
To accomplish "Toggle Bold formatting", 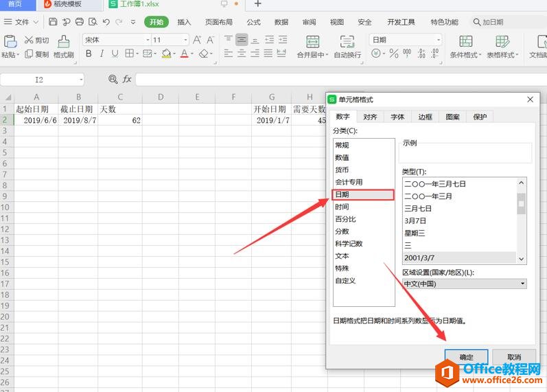I will coord(89,54).
